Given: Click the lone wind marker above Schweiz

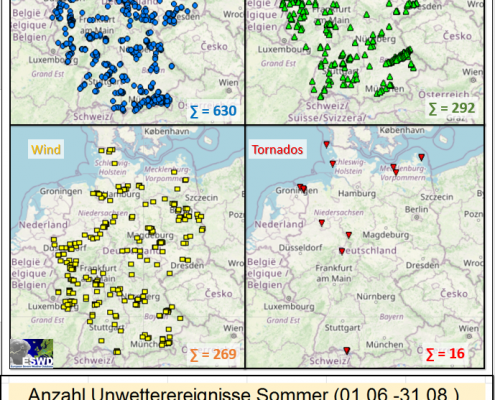Looking at the screenshot, I should 117,351.
